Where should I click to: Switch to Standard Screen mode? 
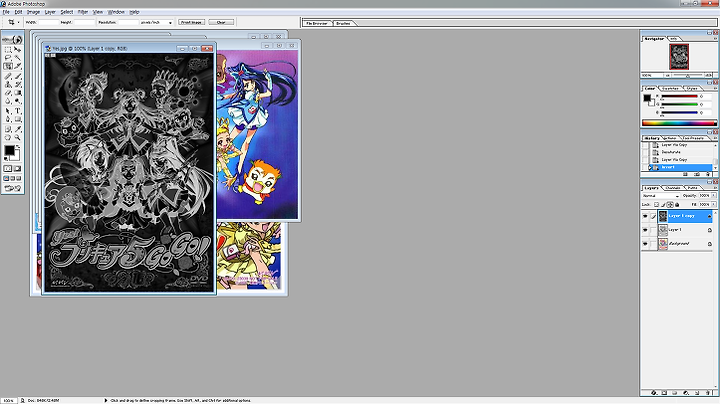tap(6, 179)
